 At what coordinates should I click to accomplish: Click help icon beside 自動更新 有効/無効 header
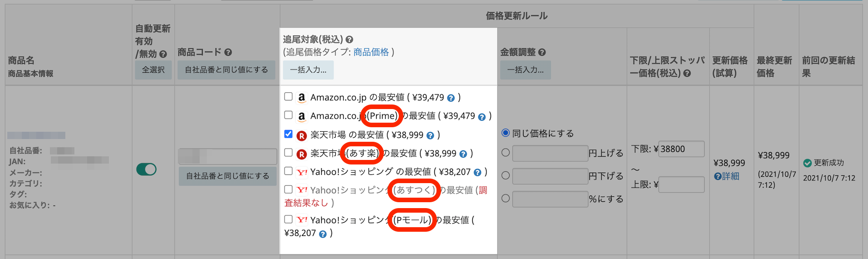tap(163, 54)
